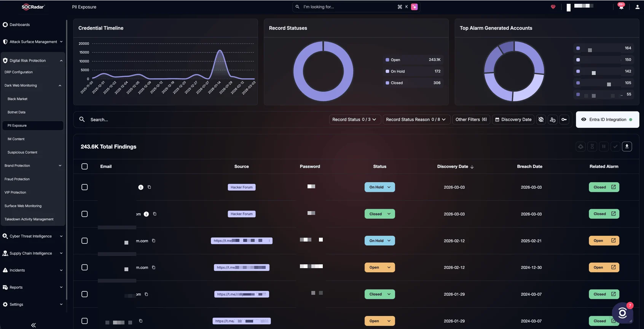This screenshot has width=644, height=329.
Task: Click the download/export findings icon
Action: pos(627,146)
